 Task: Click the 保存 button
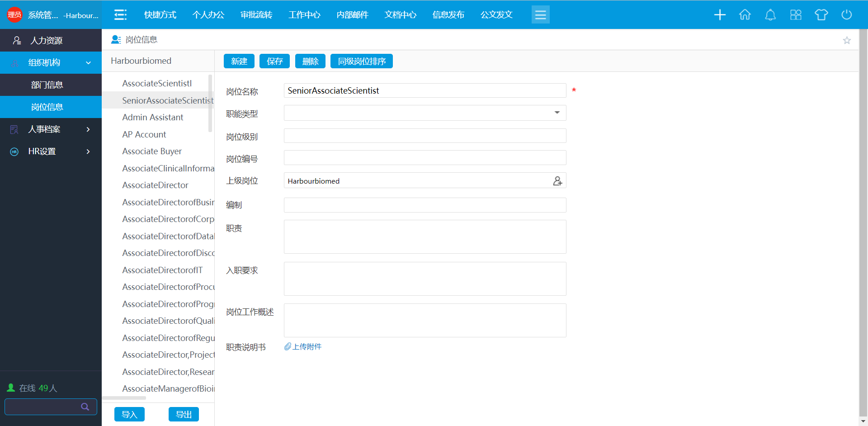(x=274, y=62)
